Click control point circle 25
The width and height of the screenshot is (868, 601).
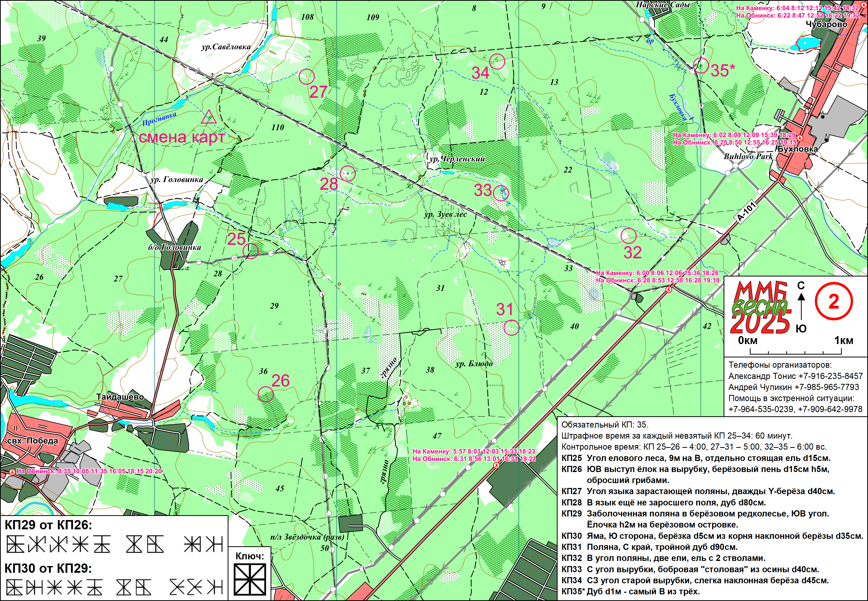coord(251,251)
